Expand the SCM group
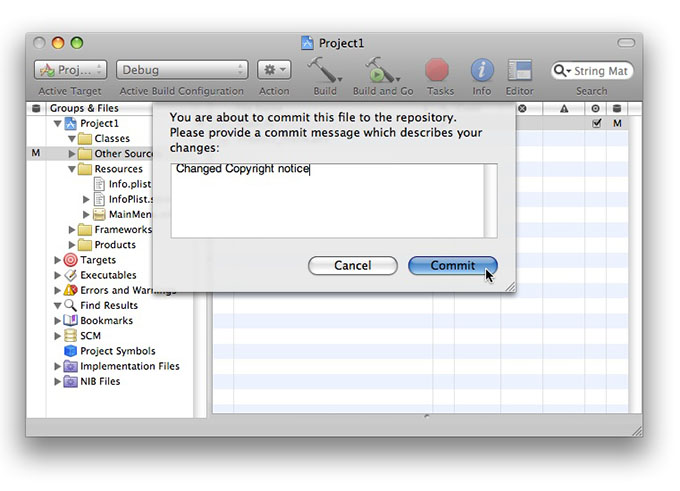The image size is (680, 491). click(x=57, y=336)
